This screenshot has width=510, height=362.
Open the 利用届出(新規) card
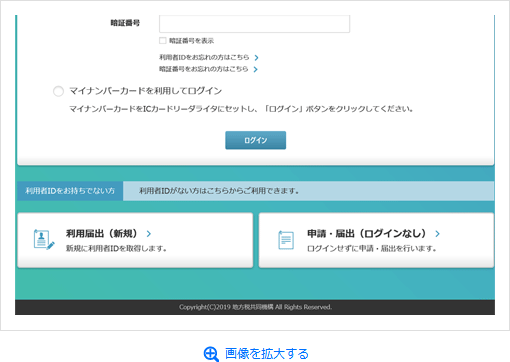click(x=135, y=240)
